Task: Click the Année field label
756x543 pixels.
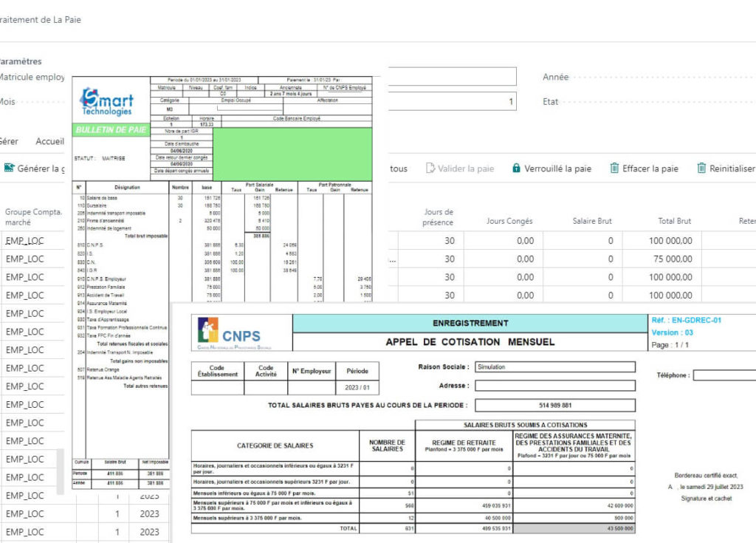Action: click(x=555, y=77)
